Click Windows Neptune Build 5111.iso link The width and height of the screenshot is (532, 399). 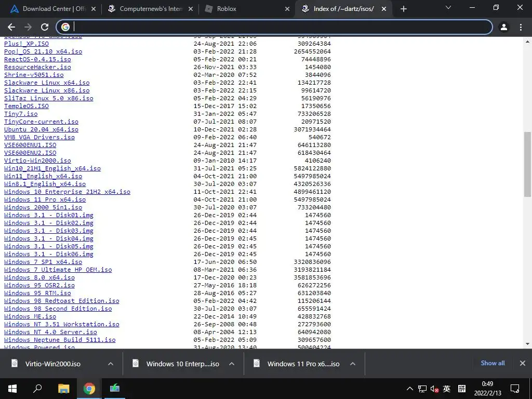[x=60, y=340]
